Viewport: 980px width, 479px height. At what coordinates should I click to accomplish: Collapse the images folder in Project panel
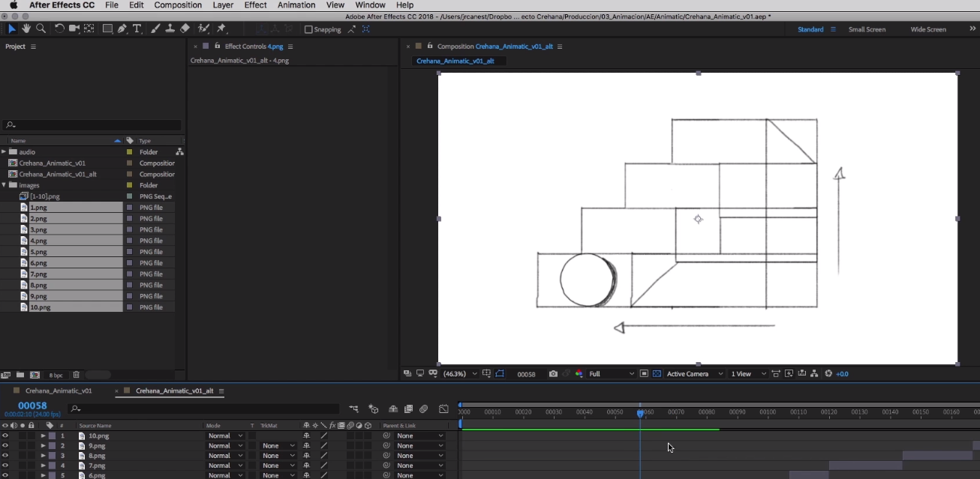[x=4, y=185]
